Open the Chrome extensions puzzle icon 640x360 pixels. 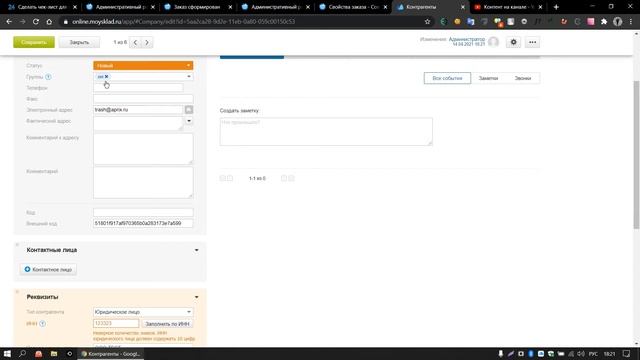(x=604, y=22)
